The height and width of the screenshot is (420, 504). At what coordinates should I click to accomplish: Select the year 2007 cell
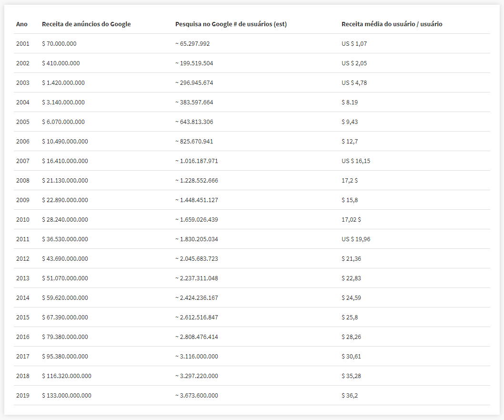pyautogui.click(x=23, y=161)
